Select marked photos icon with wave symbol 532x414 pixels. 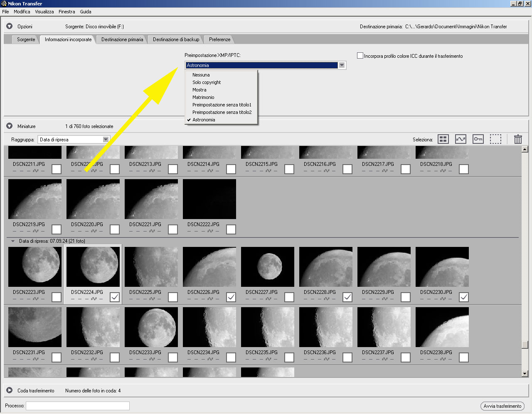[x=461, y=139]
